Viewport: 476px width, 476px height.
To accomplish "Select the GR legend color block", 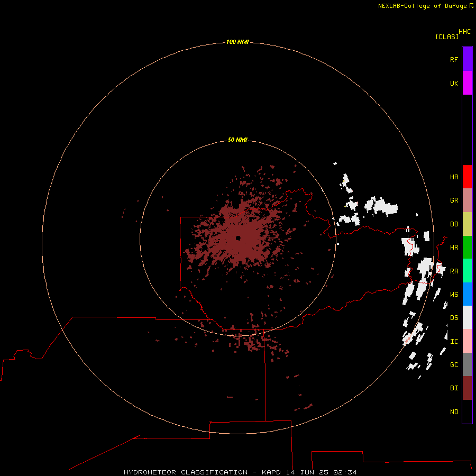I will [x=467, y=200].
